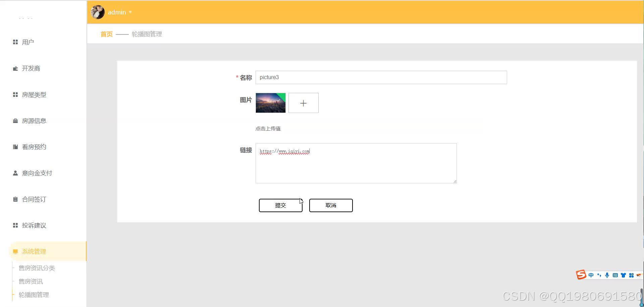Toggle Sogou Chinese/English input mode
Screen dimensions: 644x307
pos(591,275)
